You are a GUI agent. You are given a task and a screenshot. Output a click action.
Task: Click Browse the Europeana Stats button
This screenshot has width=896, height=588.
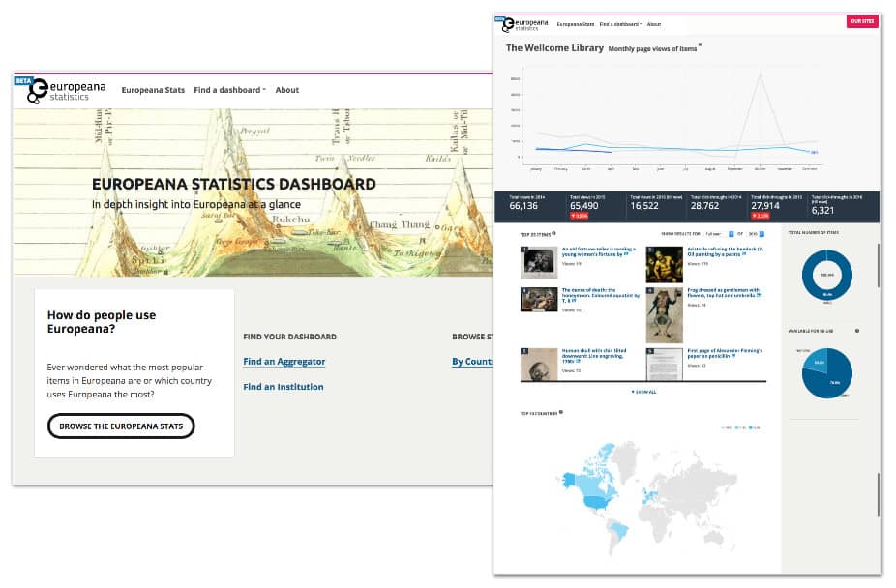pyautogui.click(x=121, y=426)
